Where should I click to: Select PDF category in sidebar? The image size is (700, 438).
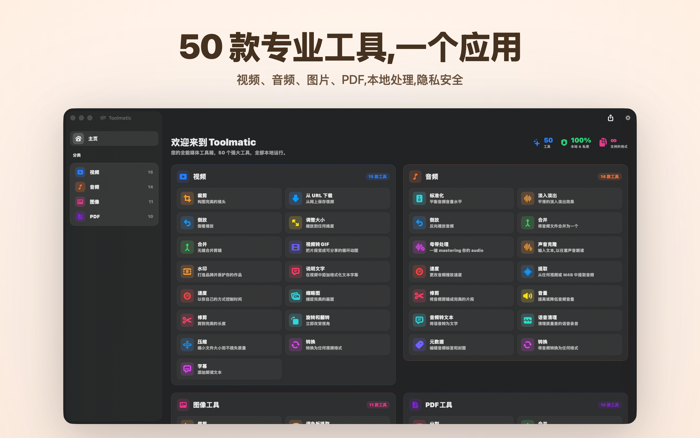[x=114, y=216]
